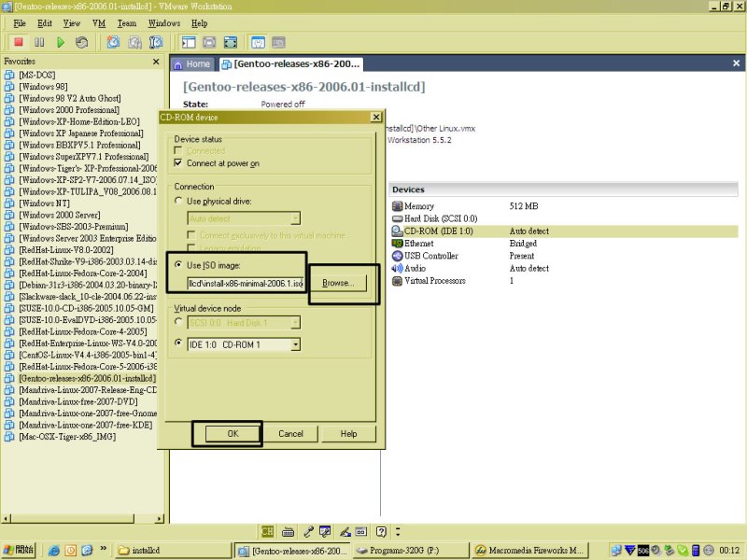Image resolution: width=747 pixels, height=560 pixels.
Task: Open the File menu
Action: click(20, 23)
